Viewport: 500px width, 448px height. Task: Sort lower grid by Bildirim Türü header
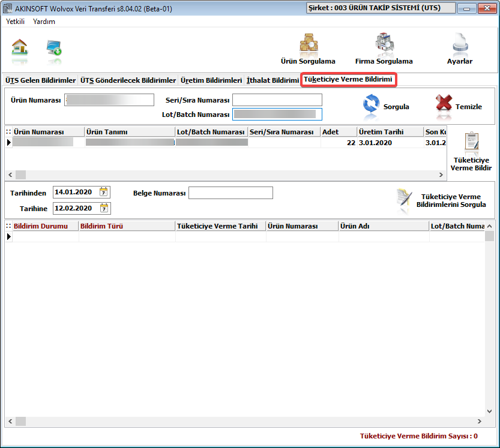pyautogui.click(x=127, y=226)
